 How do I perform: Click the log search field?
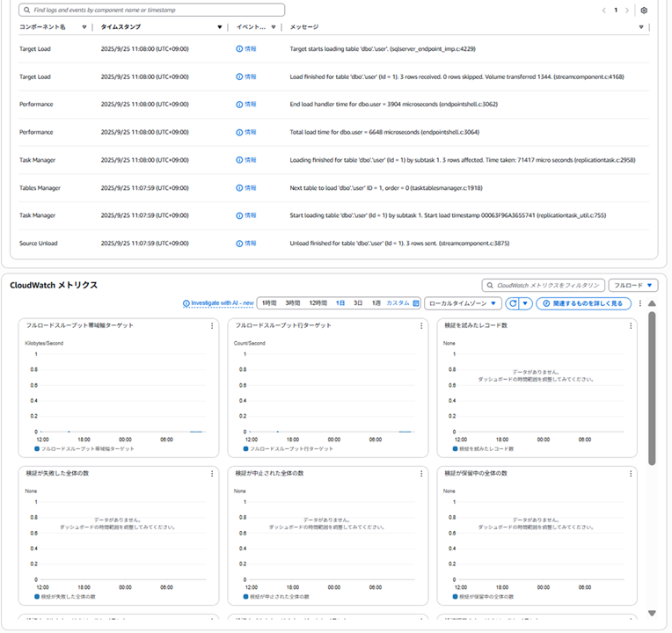(151, 10)
